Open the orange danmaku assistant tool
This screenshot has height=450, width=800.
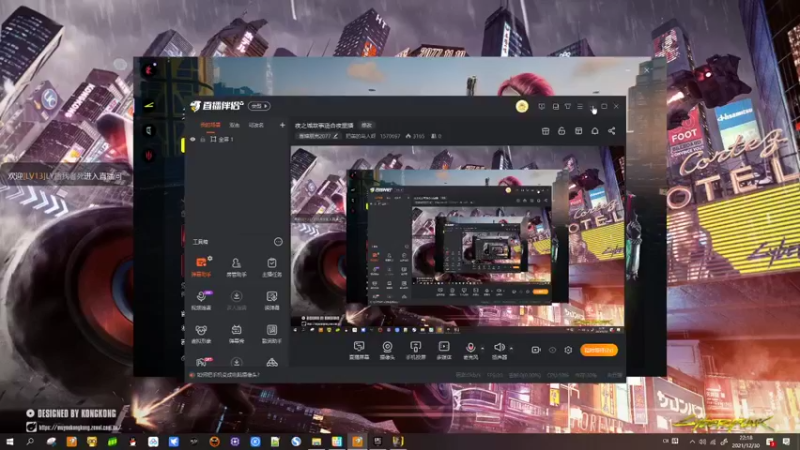201,267
